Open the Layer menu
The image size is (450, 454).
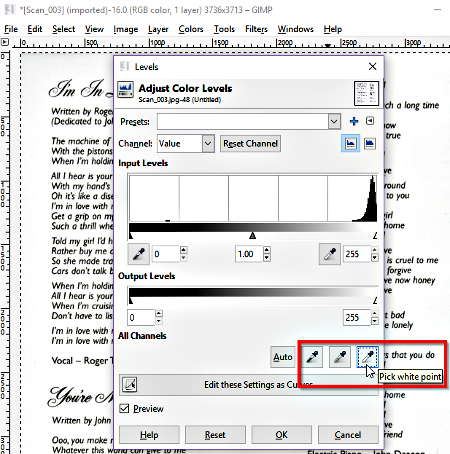(x=158, y=29)
